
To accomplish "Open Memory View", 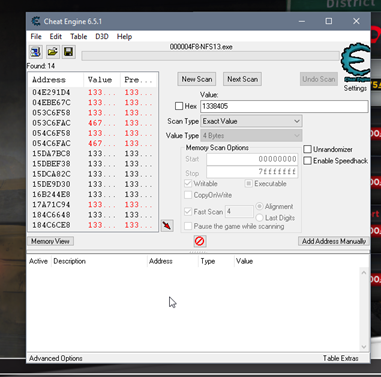I will (x=50, y=241).
